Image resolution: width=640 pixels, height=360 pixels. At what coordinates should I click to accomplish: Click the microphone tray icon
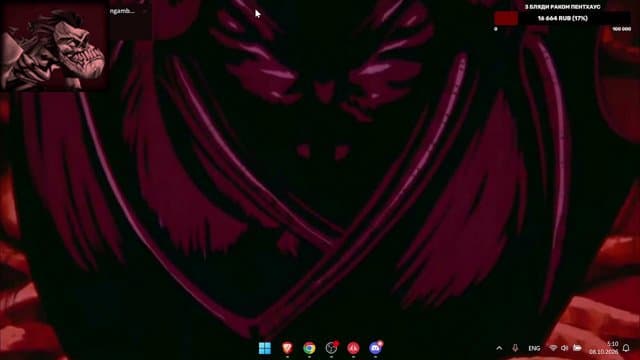click(x=515, y=348)
